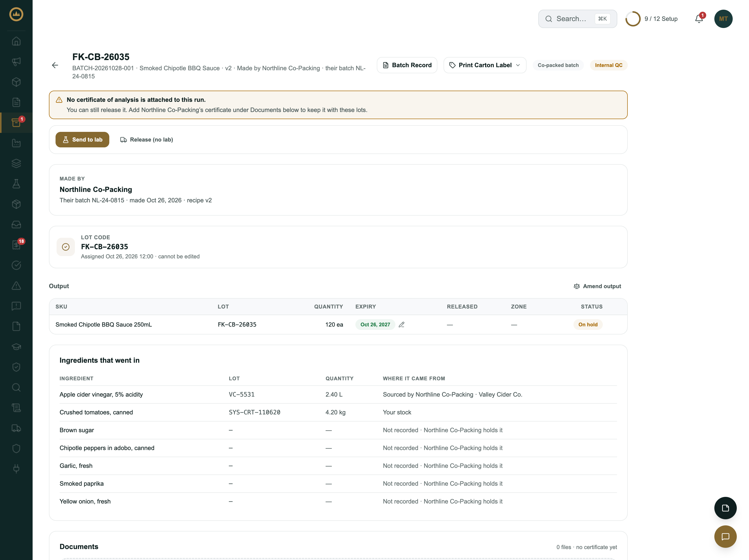Screen dimensions: 749x560
Task: Open the plug integrations icon in sidebar
Action: click(16, 469)
